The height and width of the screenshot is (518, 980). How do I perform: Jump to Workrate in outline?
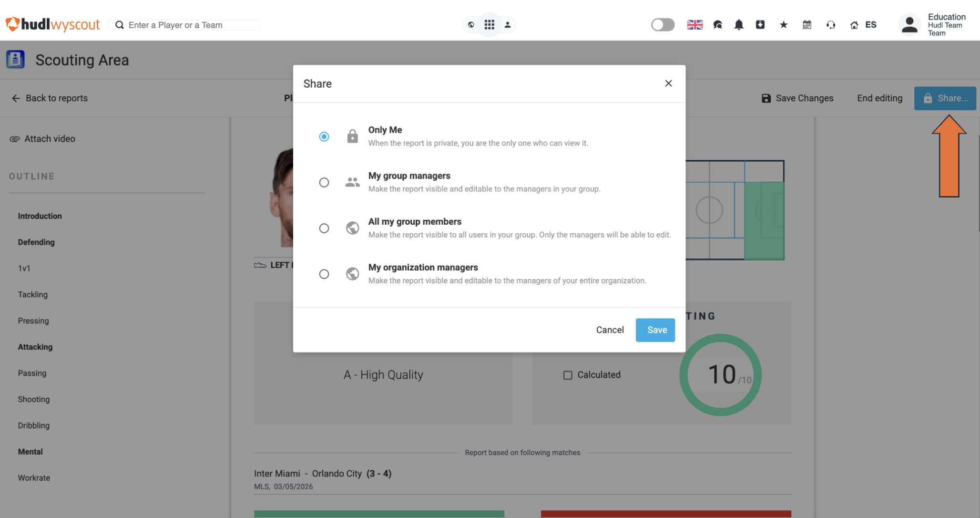point(34,478)
